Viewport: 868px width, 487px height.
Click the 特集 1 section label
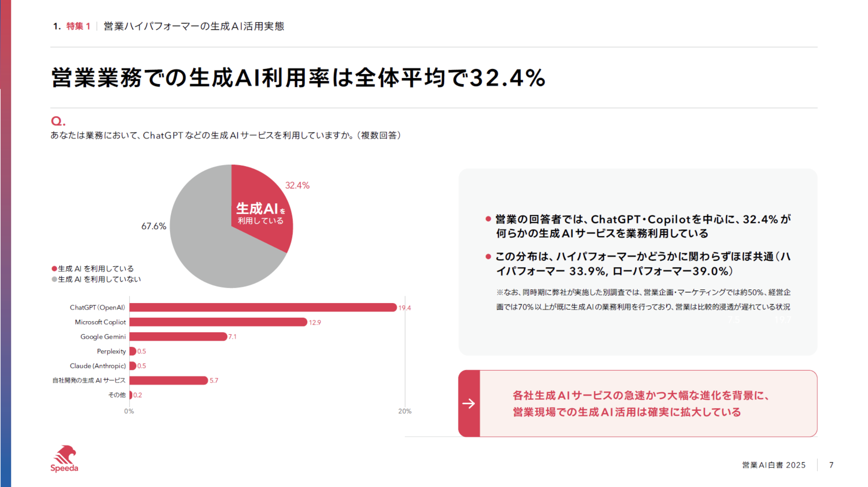coord(78,26)
